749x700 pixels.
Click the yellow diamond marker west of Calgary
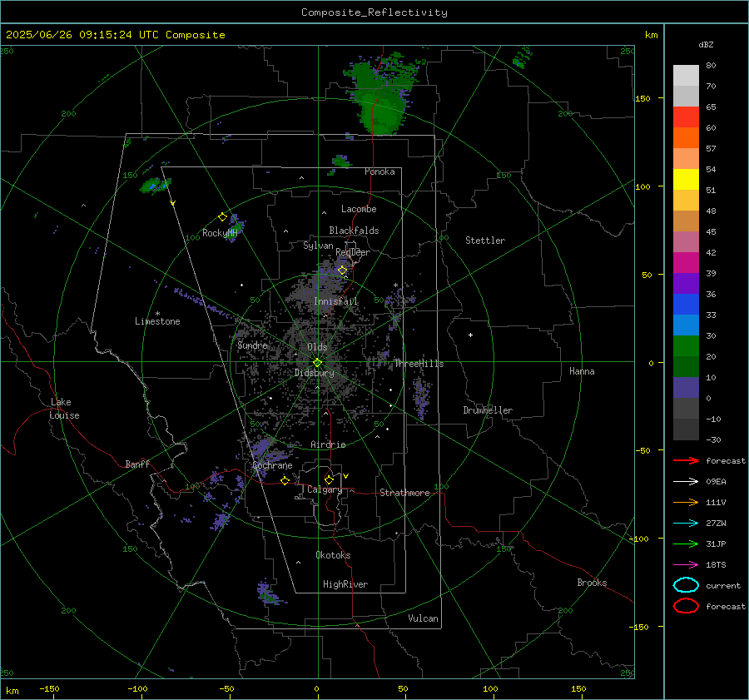pos(285,480)
